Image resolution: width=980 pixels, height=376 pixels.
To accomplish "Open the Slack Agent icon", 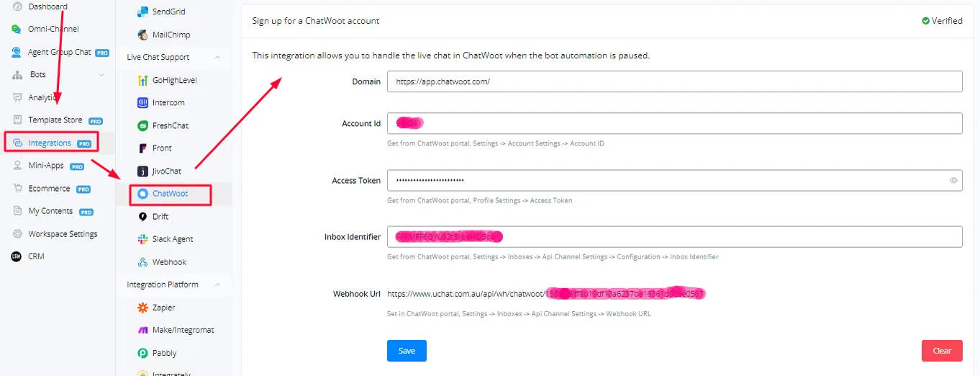I will (x=142, y=239).
